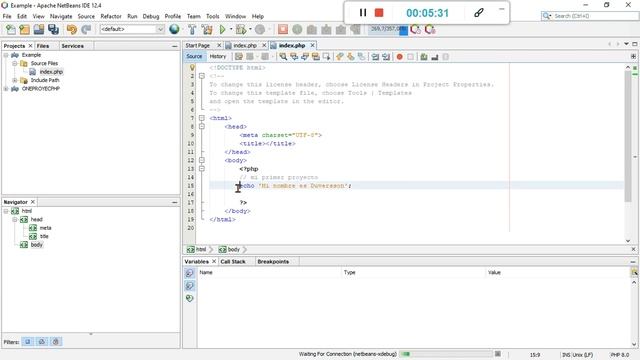The width and height of the screenshot is (640, 360).
Task: Click the globe browser icon in toolbar
Action: [x=174, y=29]
